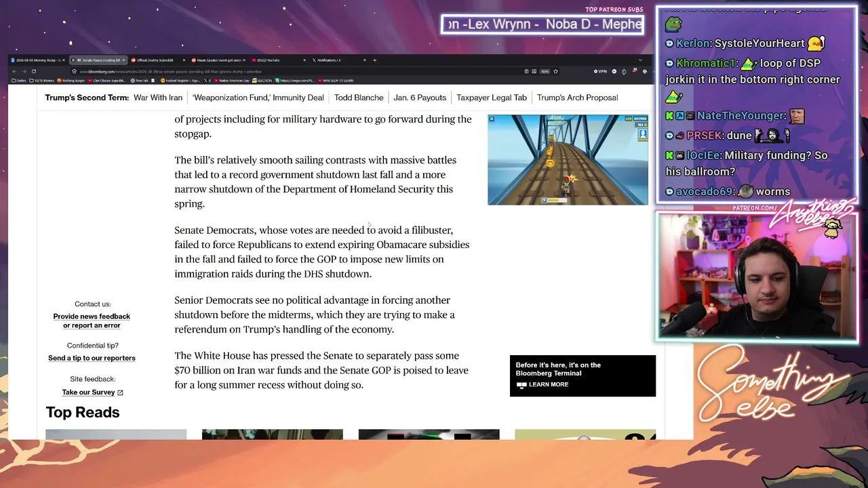
Task: Switch to the Notifications / X tab
Action: coord(338,60)
